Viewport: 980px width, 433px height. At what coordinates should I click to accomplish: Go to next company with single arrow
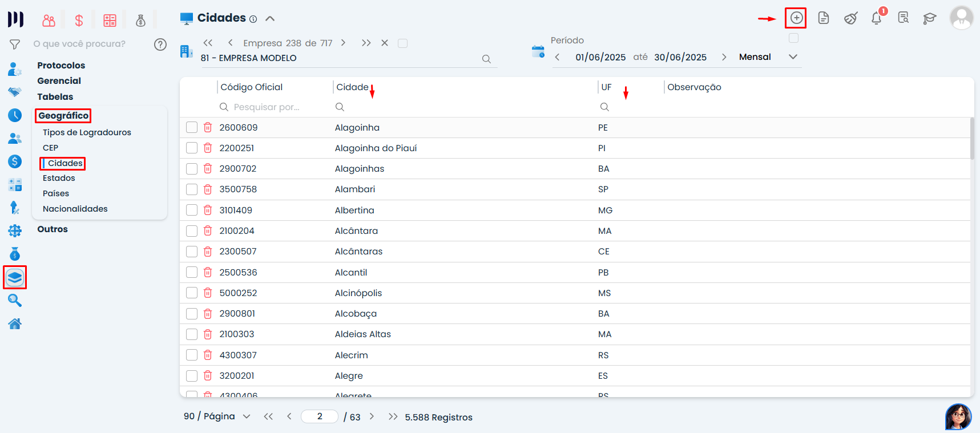(x=343, y=43)
